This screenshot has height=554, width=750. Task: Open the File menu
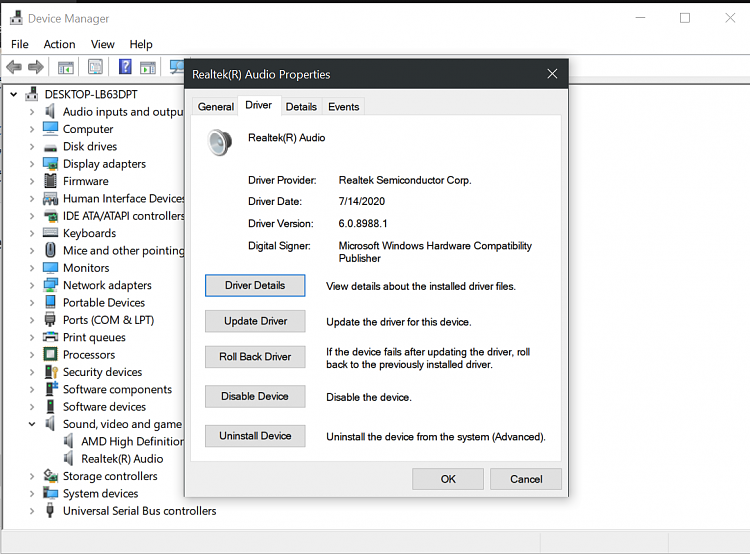(x=20, y=44)
